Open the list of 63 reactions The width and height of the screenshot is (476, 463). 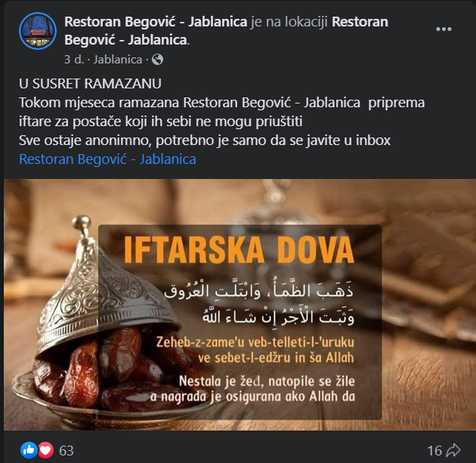click(66, 451)
